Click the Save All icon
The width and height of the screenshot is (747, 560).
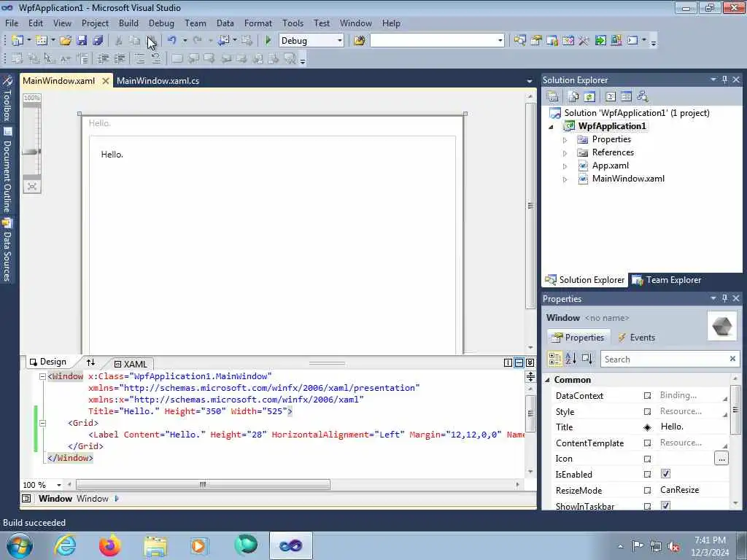coord(98,41)
